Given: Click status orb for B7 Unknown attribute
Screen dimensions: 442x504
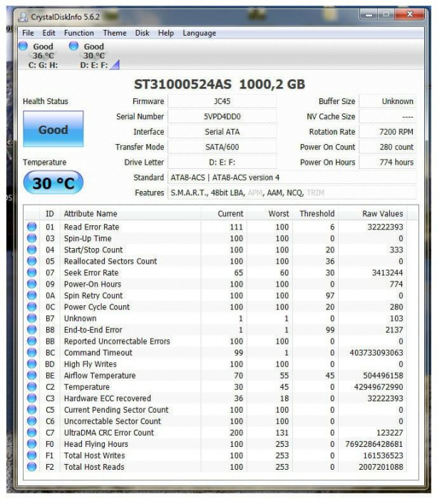Looking at the screenshot, I should point(32,318).
